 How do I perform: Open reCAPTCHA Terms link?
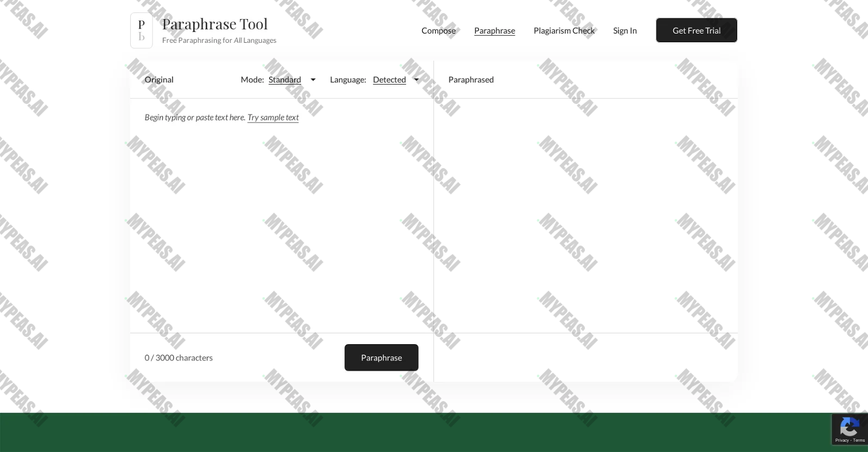(859, 440)
